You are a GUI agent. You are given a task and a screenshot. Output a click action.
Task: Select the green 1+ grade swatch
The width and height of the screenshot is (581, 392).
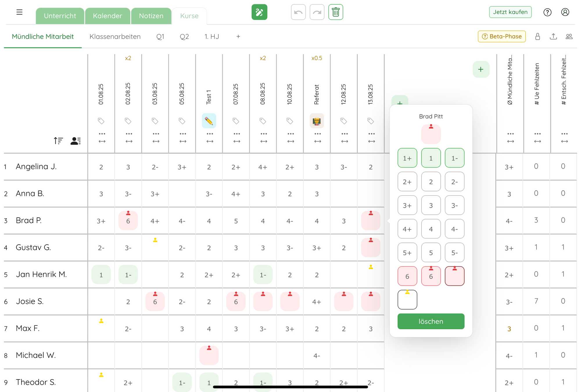[x=407, y=158]
